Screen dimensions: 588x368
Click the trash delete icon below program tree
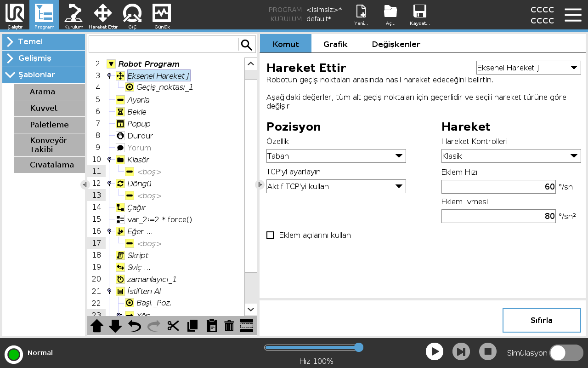tap(229, 326)
